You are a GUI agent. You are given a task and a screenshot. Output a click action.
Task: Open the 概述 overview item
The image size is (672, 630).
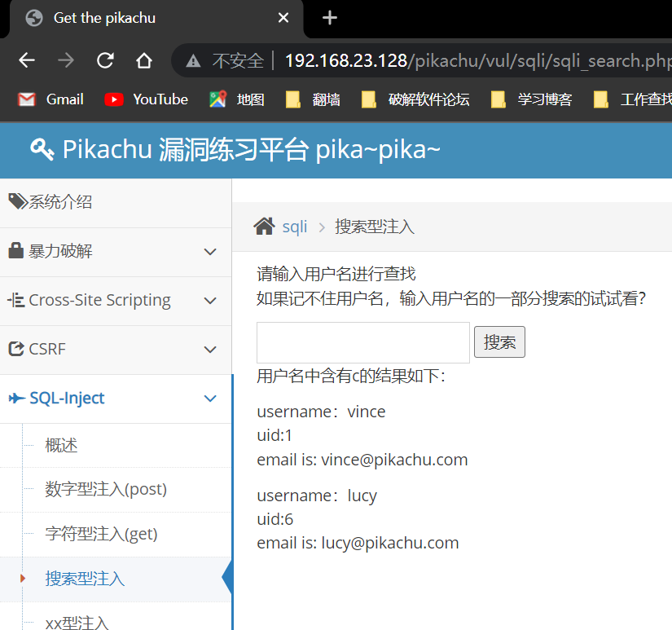coord(62,445)
